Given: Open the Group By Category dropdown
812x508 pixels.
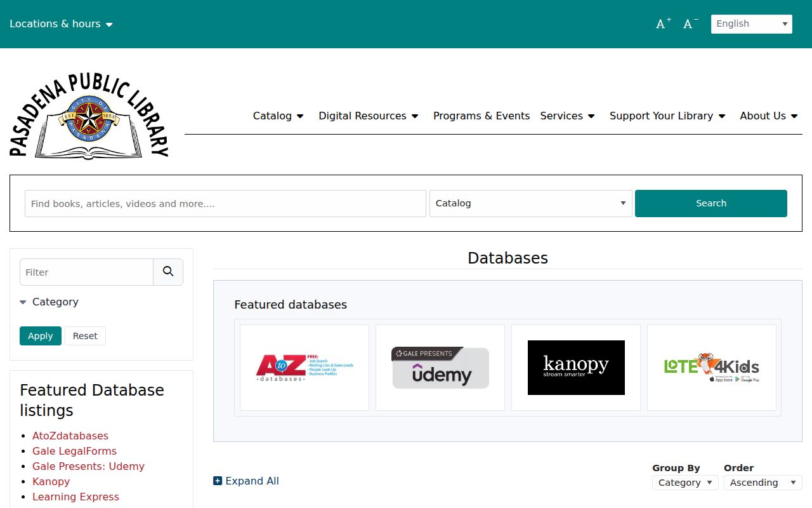Looking at the screenshot, I should (x=686, y=483).
